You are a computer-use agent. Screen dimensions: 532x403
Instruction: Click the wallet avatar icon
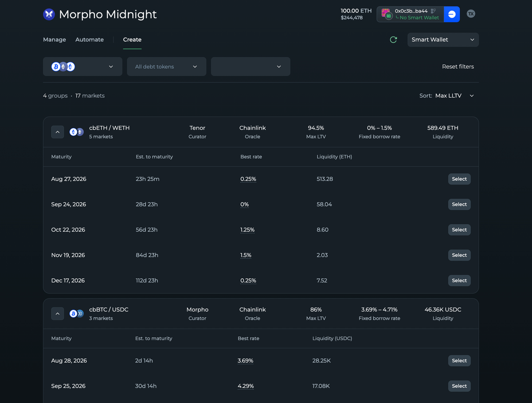386,14
